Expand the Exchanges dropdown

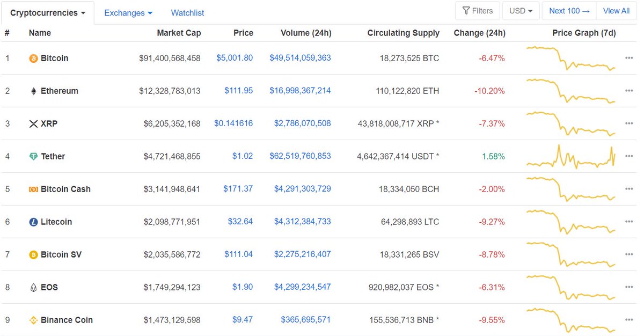128,13
